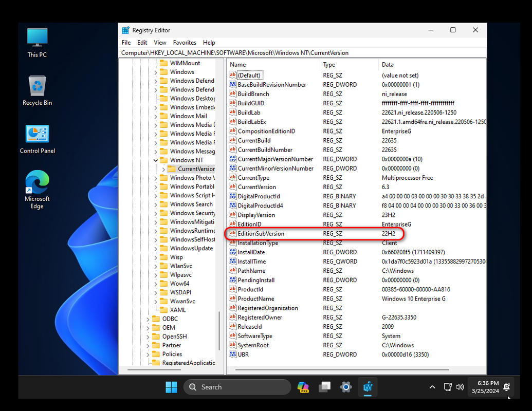Open the Help menu

(x=209, y=43)
